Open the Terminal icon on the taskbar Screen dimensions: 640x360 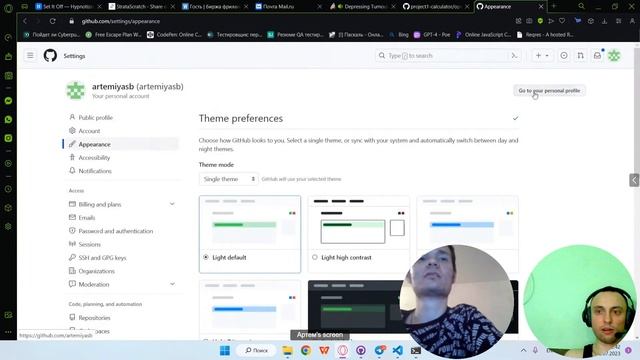point(416,350)
